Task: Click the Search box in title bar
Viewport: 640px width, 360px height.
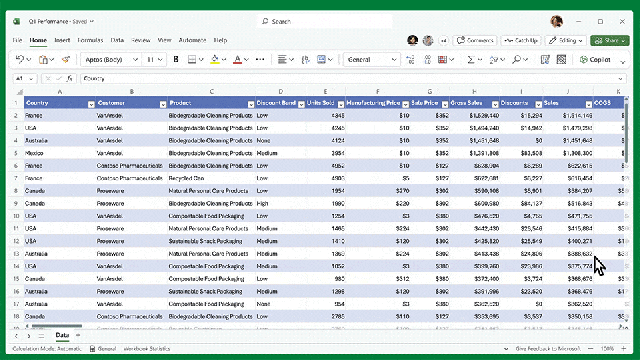Action: [x=325, y=21]
